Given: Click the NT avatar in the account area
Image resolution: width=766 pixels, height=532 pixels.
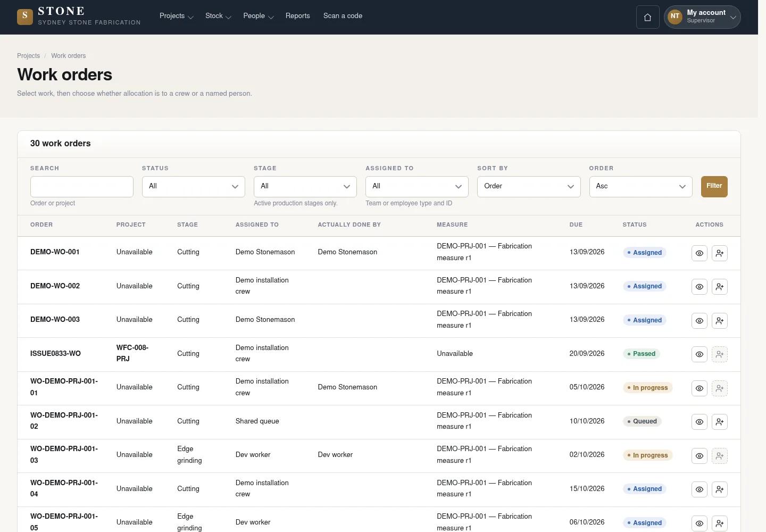Looking at the screenshot, I should tap(675, 16).
